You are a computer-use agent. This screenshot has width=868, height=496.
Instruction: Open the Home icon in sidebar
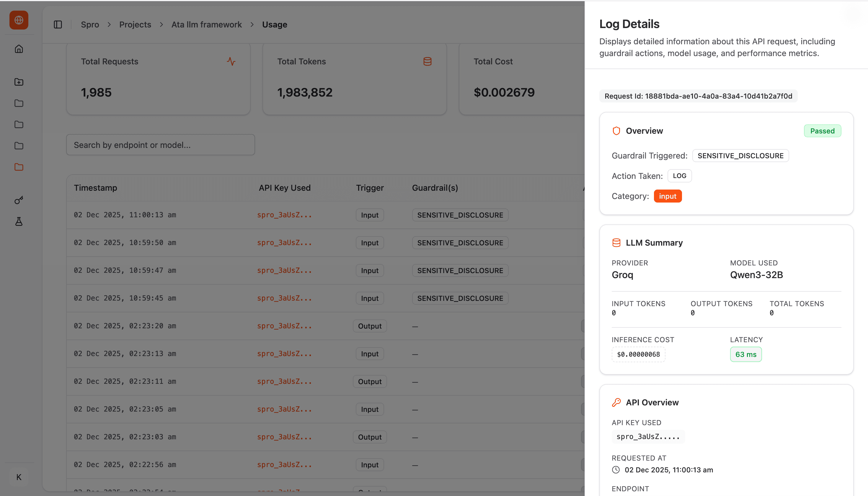19,49
